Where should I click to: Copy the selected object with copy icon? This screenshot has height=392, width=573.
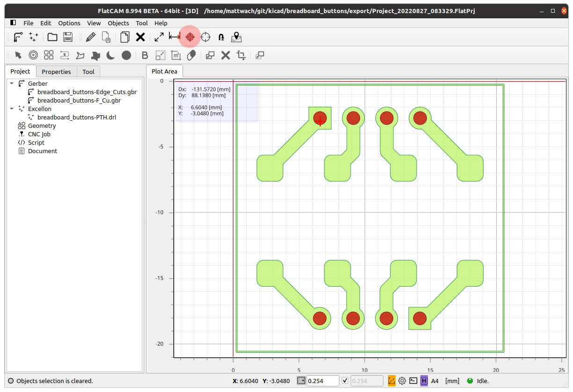[x=125, y=37]
